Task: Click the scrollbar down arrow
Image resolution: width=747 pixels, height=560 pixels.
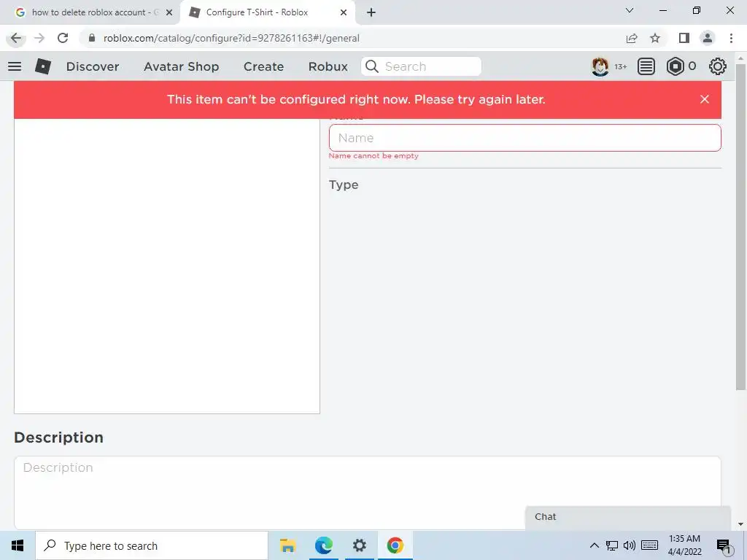Action: pos(740,524)
